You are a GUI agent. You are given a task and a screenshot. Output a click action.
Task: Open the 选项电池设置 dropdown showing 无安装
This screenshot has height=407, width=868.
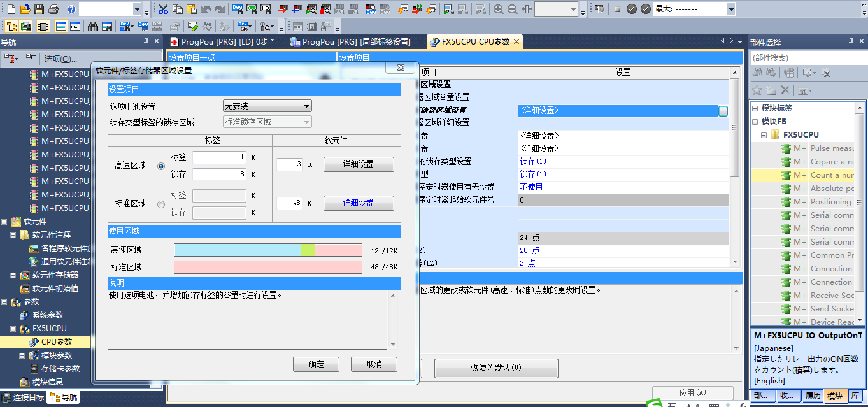pyautogui.click(x=267, y=106)
